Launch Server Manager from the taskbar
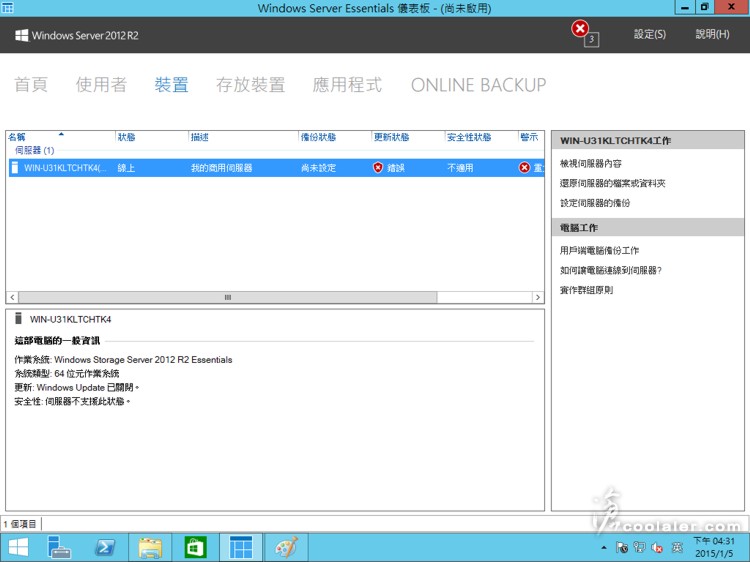The height and width of the screenshot is (562, 750). pos(59,547)
